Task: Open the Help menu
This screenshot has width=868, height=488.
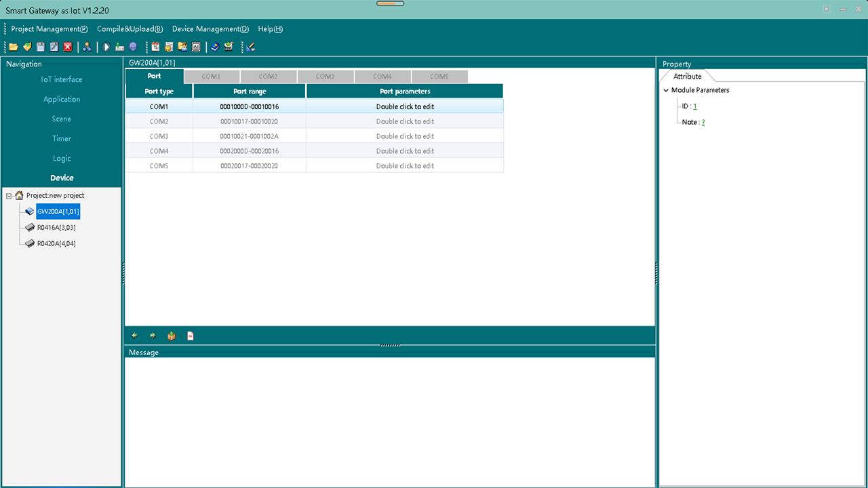Action: click(x=271, y=29)
